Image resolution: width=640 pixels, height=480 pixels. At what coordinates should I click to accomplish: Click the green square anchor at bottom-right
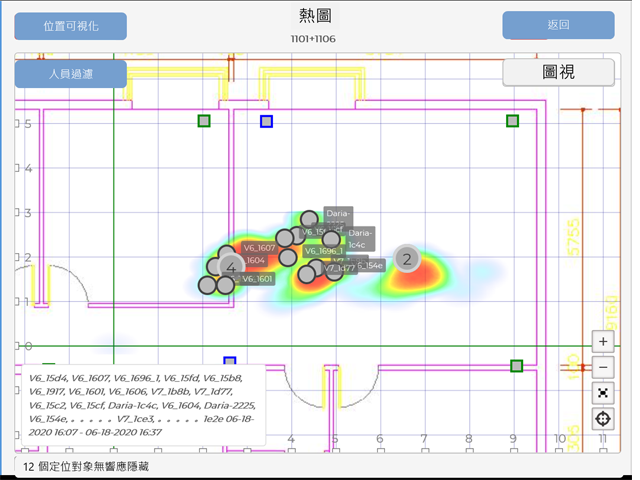516,366
